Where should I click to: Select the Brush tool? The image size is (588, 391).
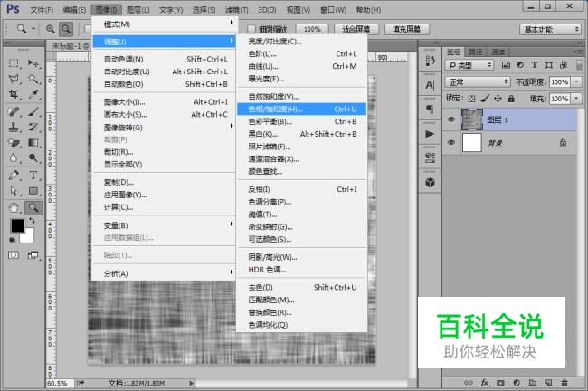(33, 111)
